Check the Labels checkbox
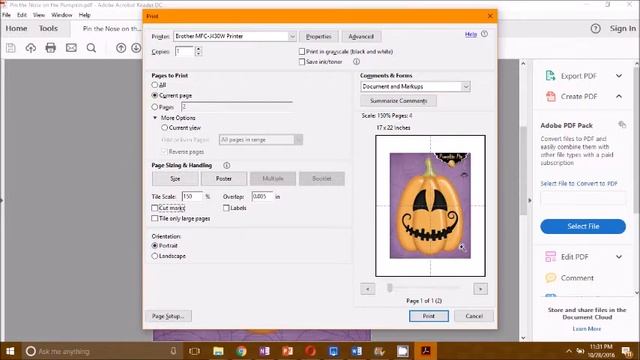640x360 pixels. (x=226, y=208)
